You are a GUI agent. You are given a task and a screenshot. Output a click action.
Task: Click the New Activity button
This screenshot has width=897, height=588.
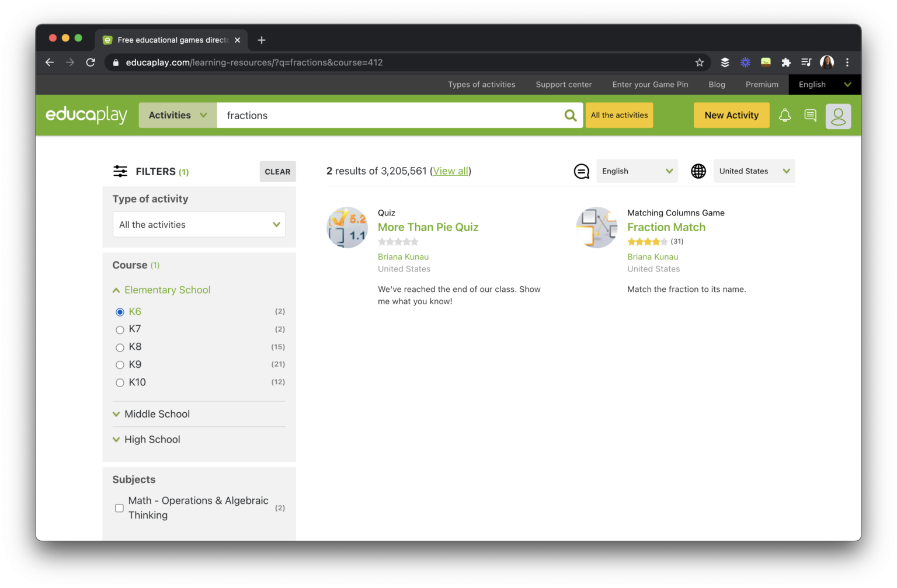[x=731, y=115]
